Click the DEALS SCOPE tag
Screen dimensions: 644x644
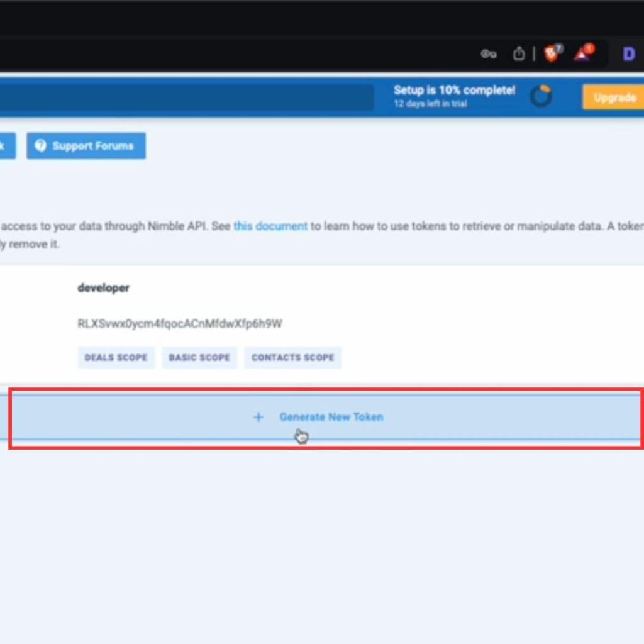coord(116,357)
